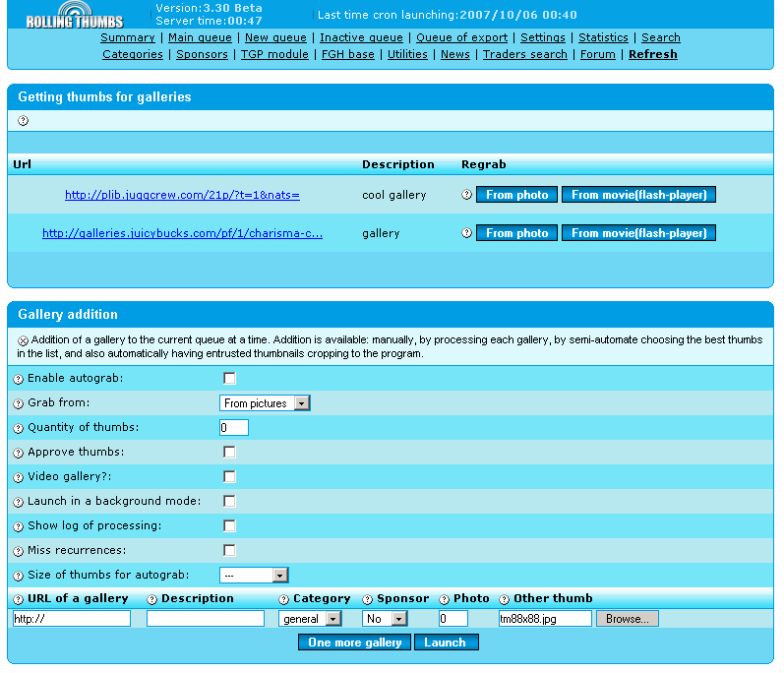Click the Refresh link
This screenshot has height=673, width=784.
point(652,54)
